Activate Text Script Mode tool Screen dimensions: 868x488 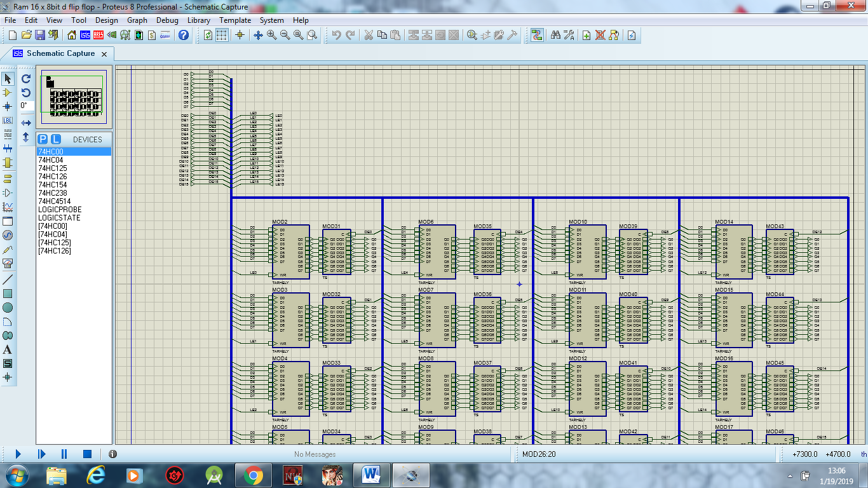pyautogui.click(x=8, y=134)
